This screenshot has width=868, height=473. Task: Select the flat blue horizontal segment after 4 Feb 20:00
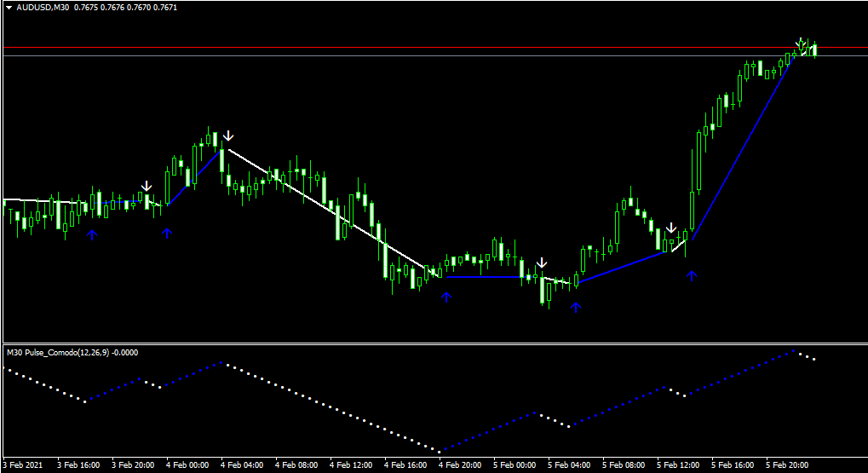pos(490,276)
